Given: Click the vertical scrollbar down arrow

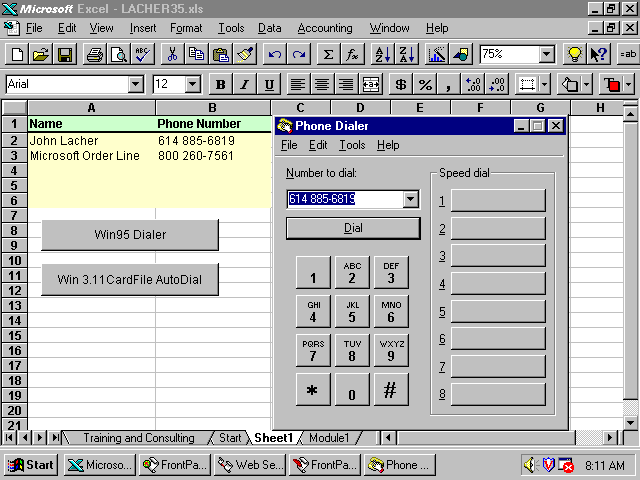Looking at the screenshot, I should pyautogui.click(x=630, y=422).
